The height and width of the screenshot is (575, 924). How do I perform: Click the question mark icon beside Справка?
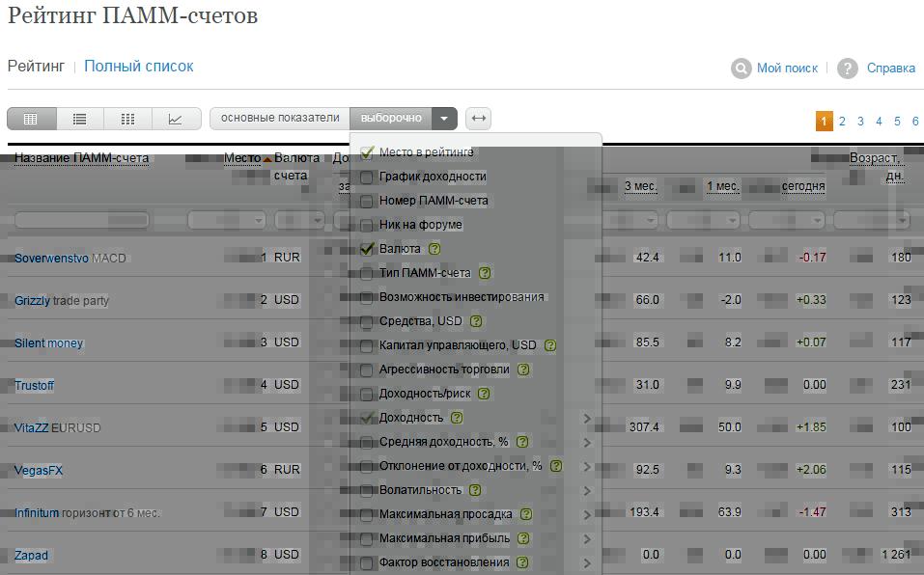[x=848, y=68]
